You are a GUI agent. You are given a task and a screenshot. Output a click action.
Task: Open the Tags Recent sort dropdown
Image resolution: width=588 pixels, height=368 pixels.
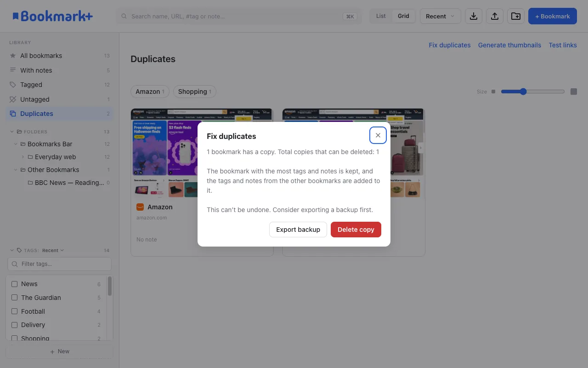pos(53,251)
